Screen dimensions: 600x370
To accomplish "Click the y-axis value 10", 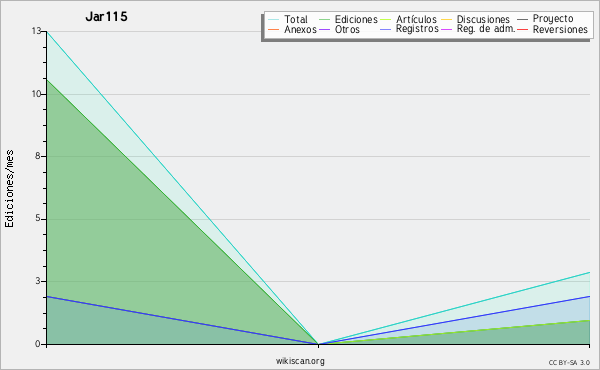I will [x=37, y=94].
